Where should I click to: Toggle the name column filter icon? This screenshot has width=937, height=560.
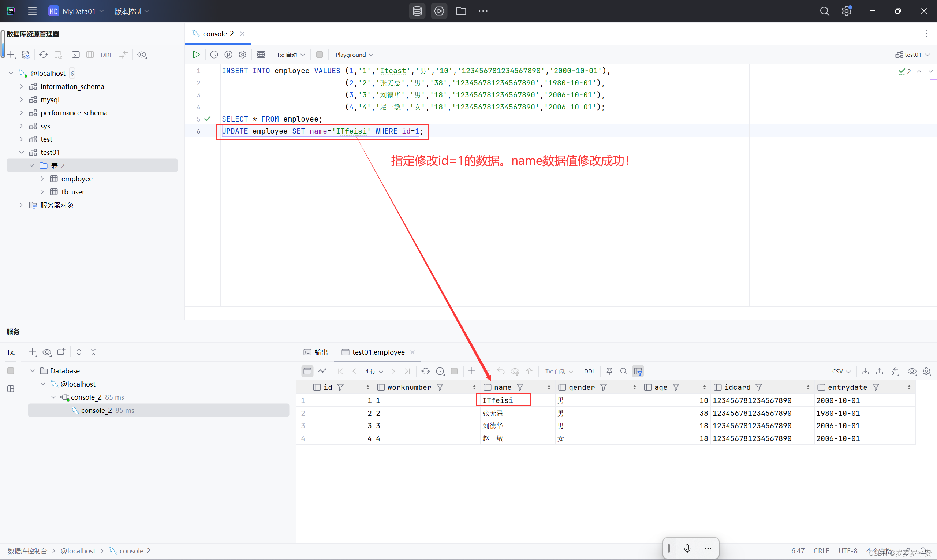tap(520, 388)
